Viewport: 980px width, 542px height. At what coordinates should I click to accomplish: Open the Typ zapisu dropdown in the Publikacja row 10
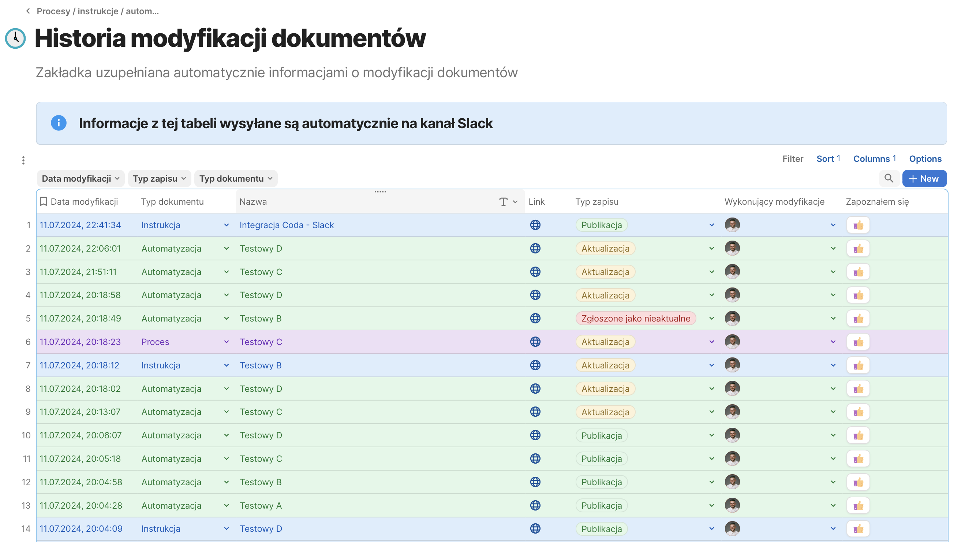pyautogui.click(x=711, y=435)
